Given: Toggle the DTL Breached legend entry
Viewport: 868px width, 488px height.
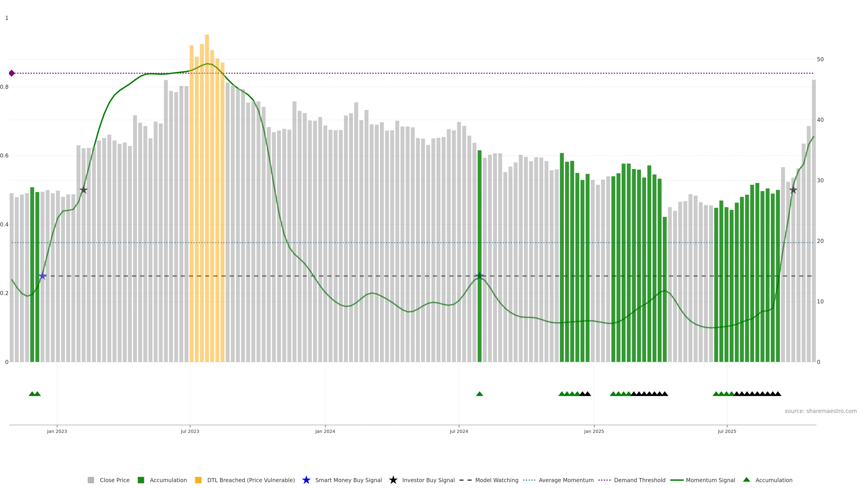Looking at the screenshot, I should pos(251,480).
